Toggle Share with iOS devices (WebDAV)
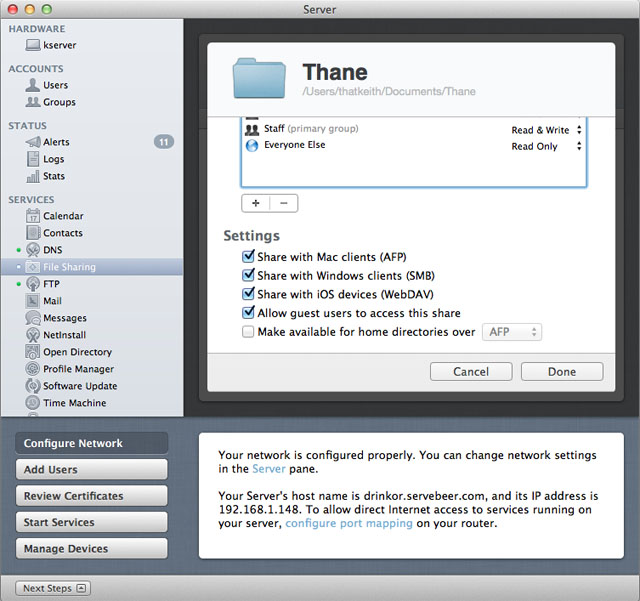Screen dimensions: 640x601 coord(248,294)
